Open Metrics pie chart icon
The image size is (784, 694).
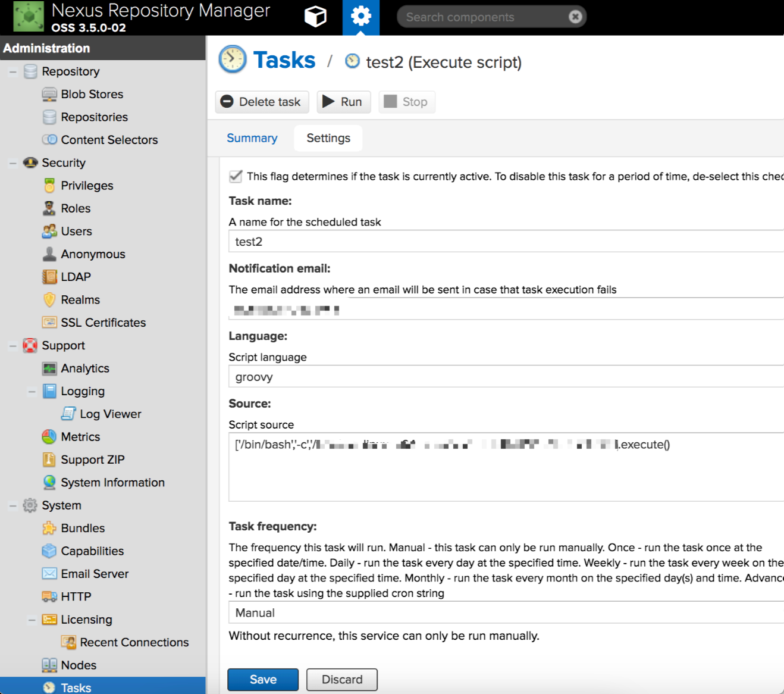(49, 437)
